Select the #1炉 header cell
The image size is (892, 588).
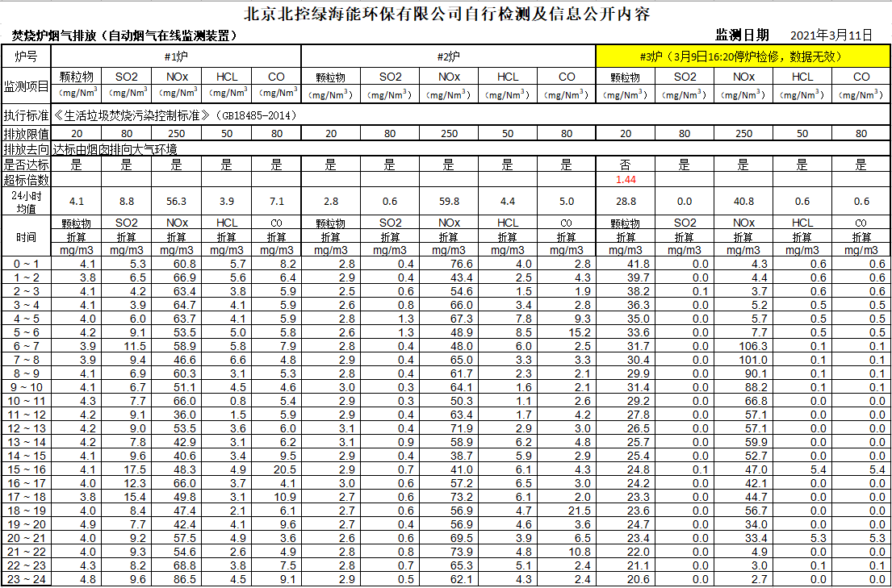tap(176, 56)
